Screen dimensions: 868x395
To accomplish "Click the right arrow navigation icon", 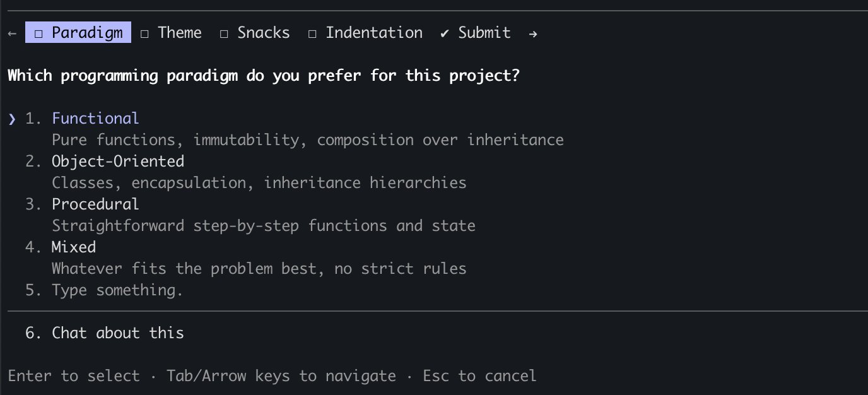I will tap(533, 32).
